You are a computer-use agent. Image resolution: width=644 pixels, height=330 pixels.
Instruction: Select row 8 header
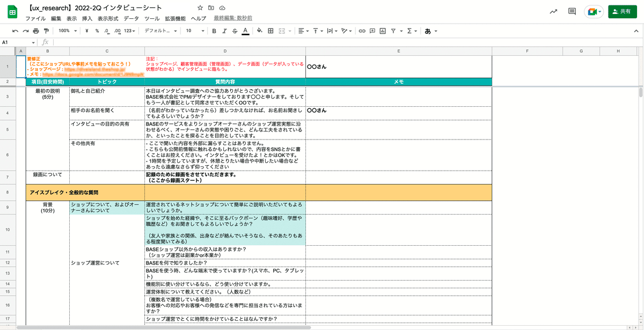pos(8,192)
